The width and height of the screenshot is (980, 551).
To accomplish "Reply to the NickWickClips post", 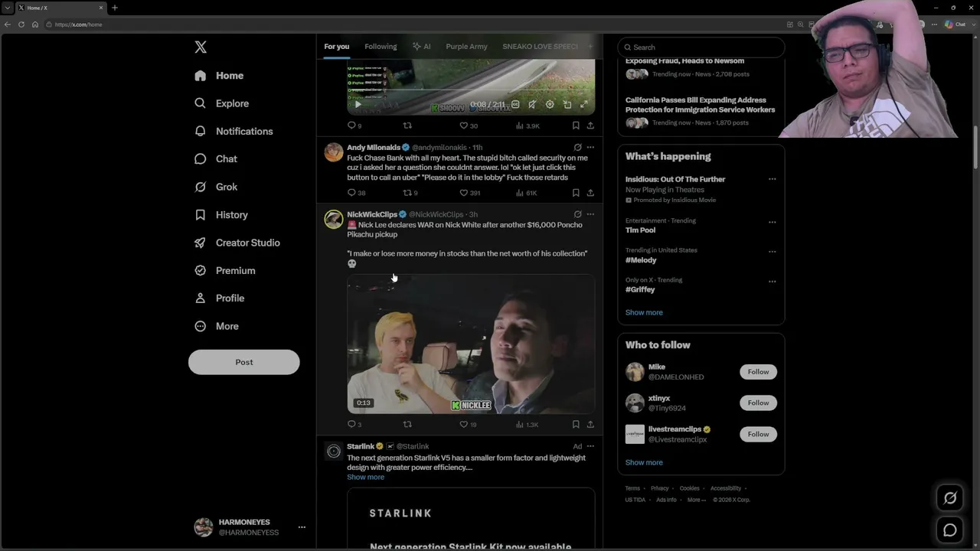I will (x=354, y=425).
